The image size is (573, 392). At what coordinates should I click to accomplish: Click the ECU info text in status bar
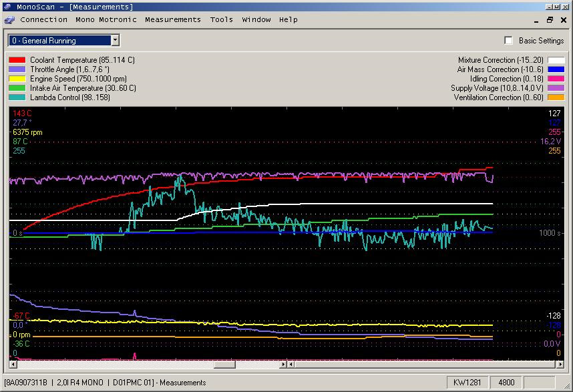tap(106, 383)
